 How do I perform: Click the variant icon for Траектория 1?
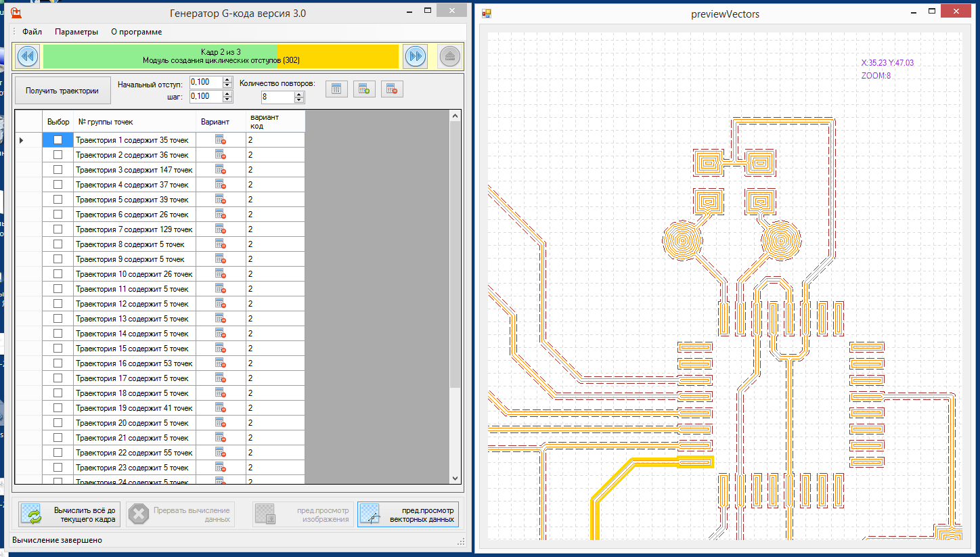221,140
